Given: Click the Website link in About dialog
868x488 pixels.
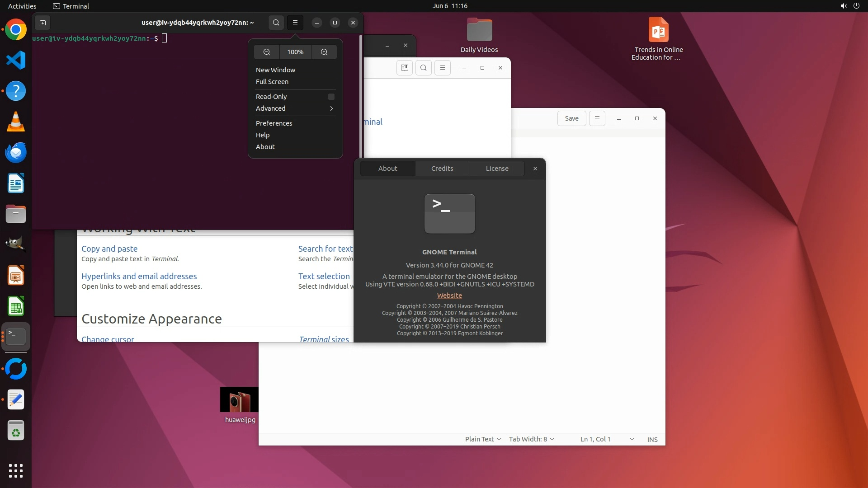Looking at the screenshot, I should (449, 296).
